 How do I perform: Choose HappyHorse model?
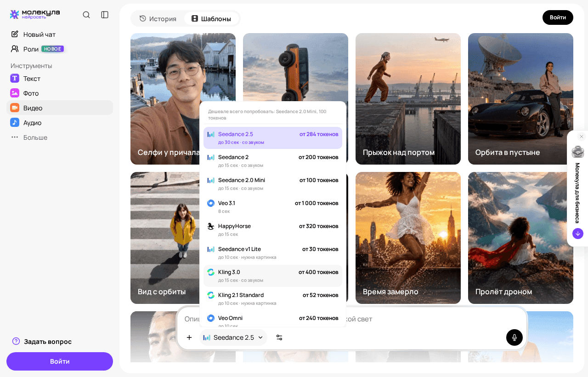coord(273,230)
